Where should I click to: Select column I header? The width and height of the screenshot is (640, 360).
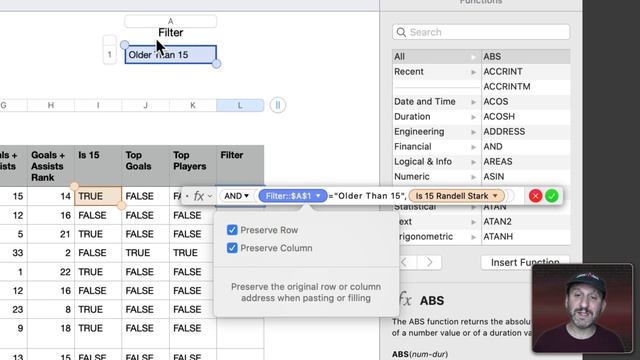(98, 105)
